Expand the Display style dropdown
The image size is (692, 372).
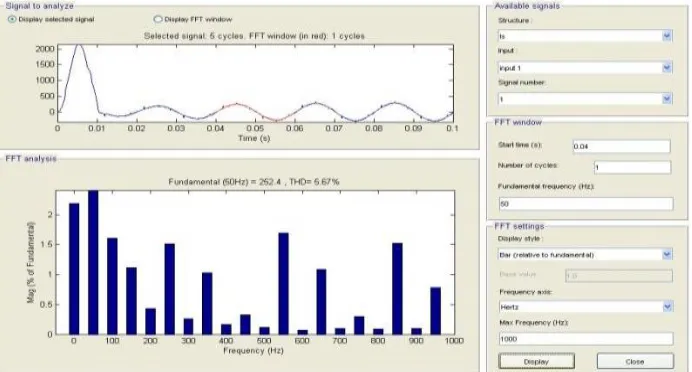click(x=667, y=255)
